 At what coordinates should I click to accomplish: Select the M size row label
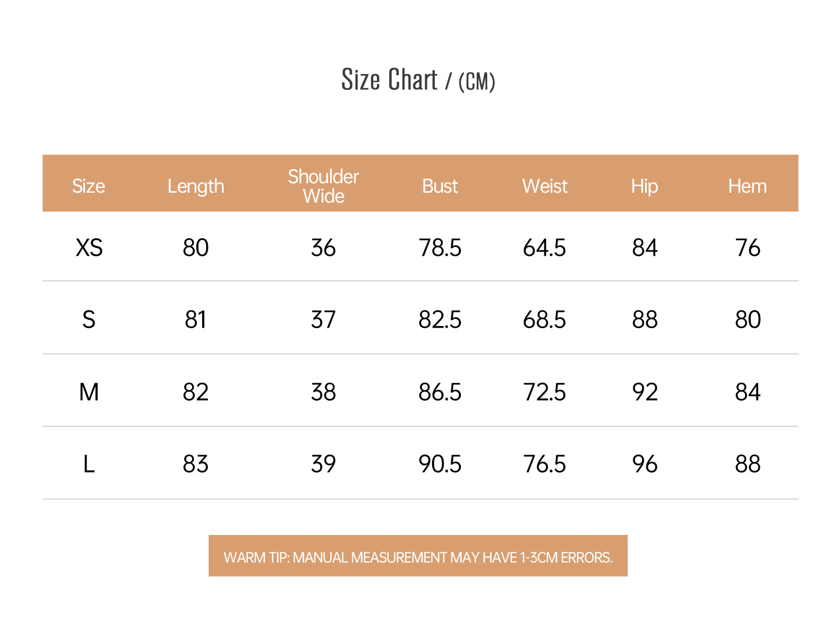pyautogui.click(x=89, y=392)
